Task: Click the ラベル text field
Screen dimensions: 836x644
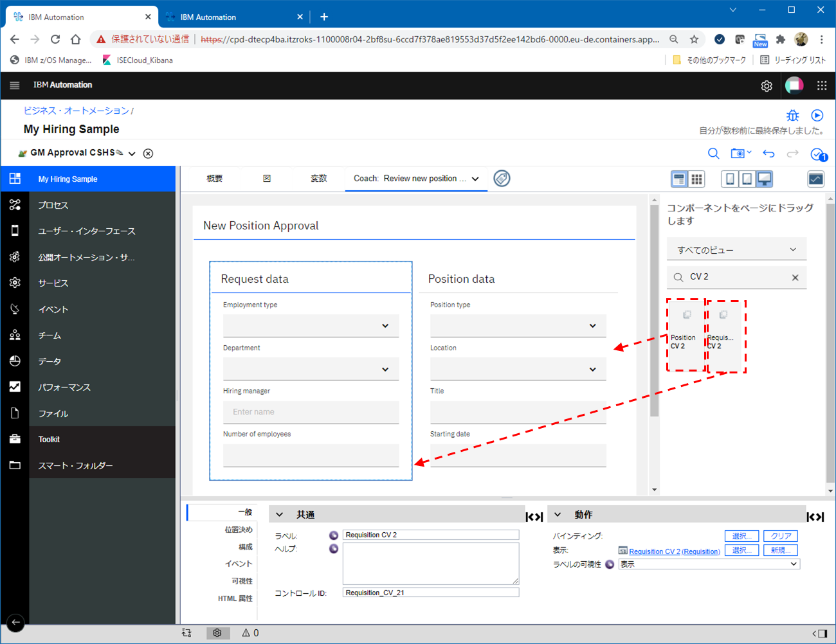Action: [431, 535]
